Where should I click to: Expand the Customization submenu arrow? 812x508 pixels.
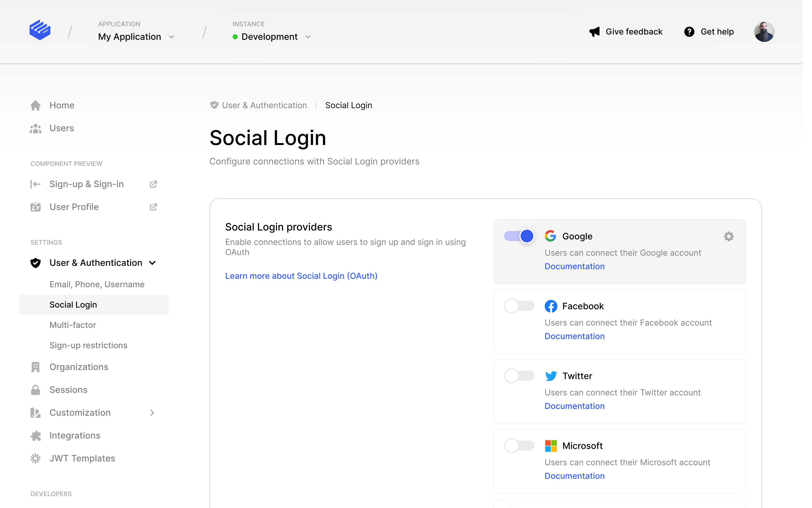152,413
